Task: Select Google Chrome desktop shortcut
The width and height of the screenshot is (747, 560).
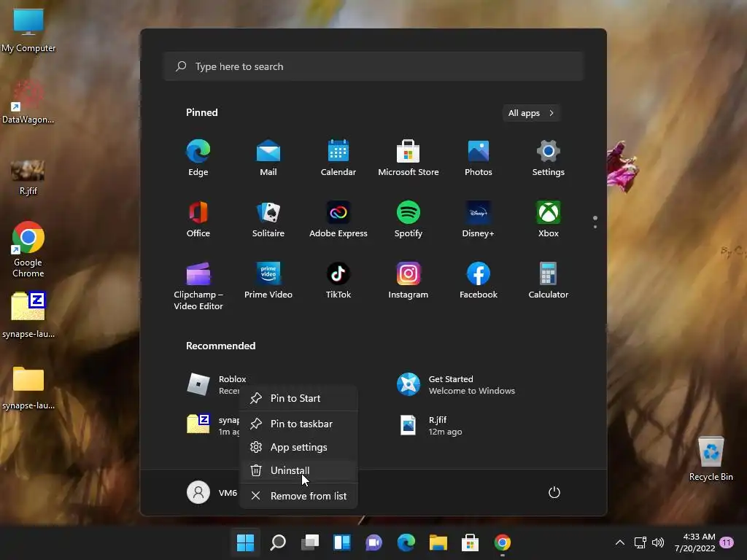Action: [x=28, y=249]
